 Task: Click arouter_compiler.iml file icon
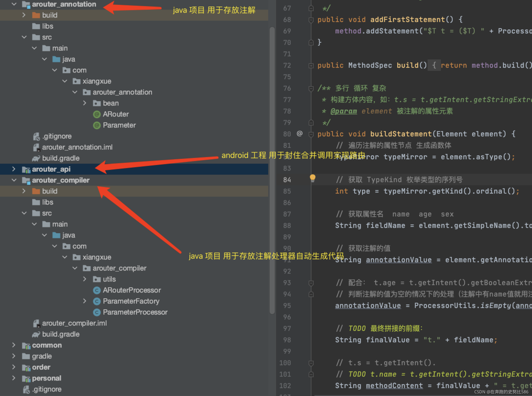pos(36,323)
